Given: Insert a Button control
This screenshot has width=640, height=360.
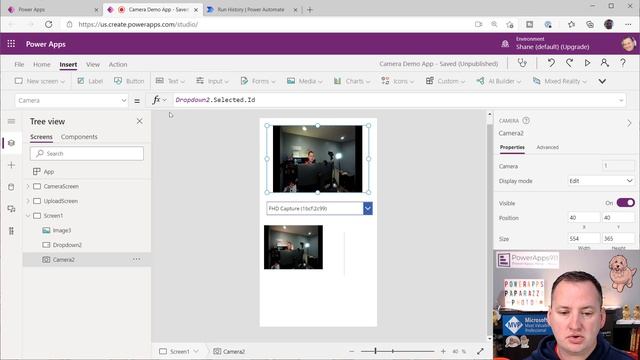Looking at the screenshot, I should (x=129, y=81).
